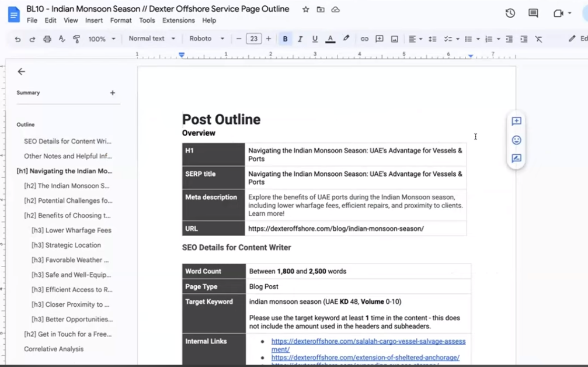The height and width of the screenshot is (367, 588).
Task: Click the add comment icon beside page
Action: (516, 121)
